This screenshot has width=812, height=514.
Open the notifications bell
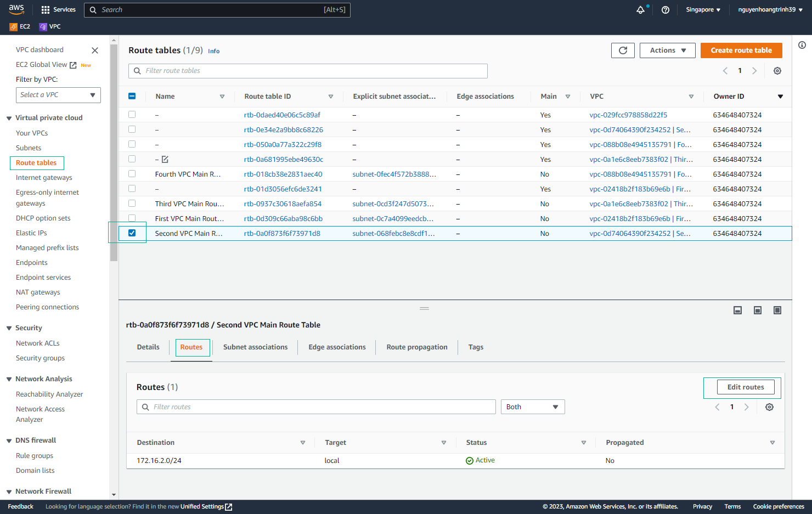[640, 10]
